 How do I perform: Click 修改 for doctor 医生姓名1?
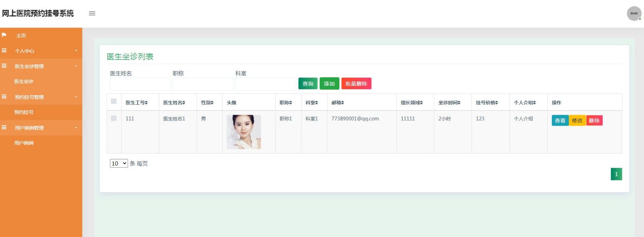[577, 121]
